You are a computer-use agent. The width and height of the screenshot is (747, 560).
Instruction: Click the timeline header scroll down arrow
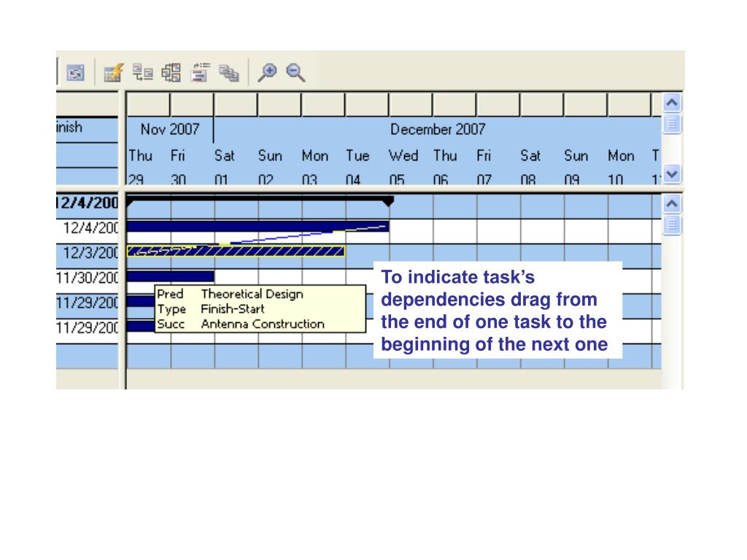(672, 174)
